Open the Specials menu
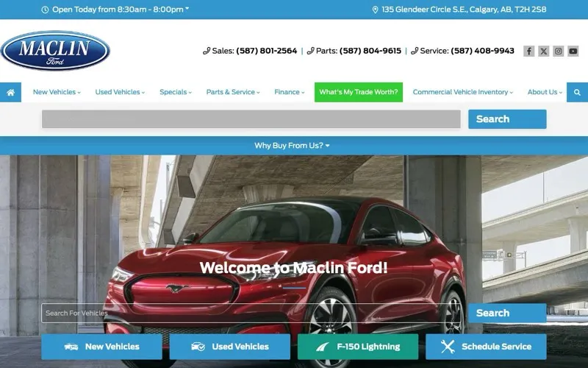Screen dimensions: 588x368 (176, 92)
